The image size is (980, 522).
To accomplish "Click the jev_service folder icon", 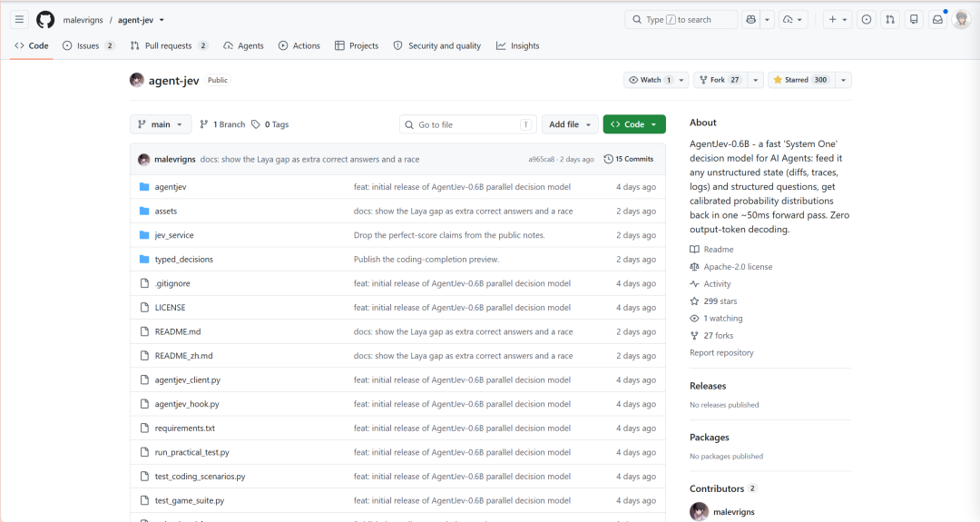I will [144, 235].
